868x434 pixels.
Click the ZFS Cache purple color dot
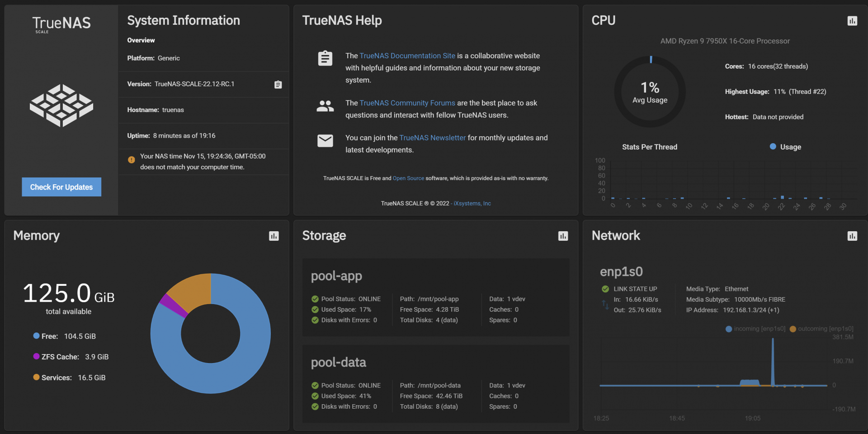36,356
